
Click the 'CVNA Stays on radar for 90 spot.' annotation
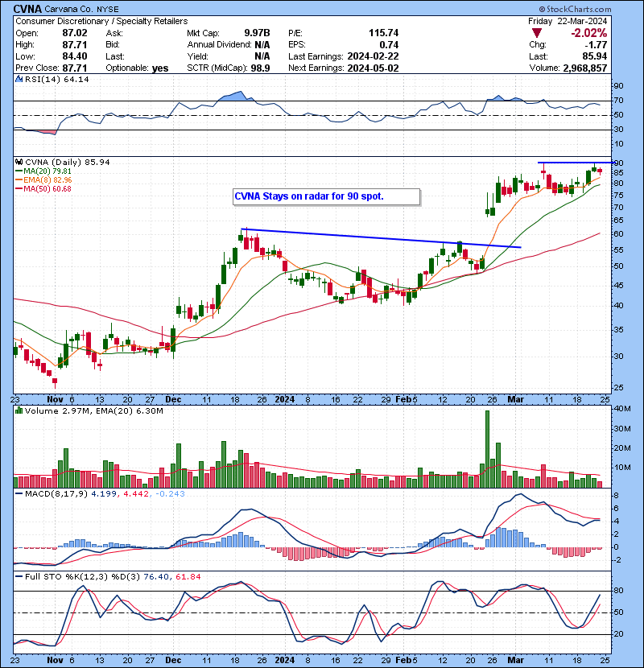click(309, 196)
